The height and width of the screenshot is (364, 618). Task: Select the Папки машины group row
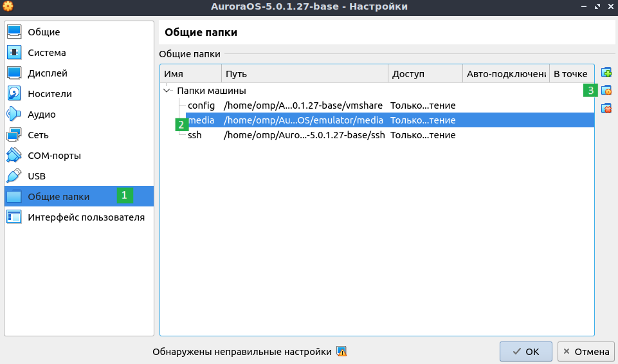pos(377,91)
